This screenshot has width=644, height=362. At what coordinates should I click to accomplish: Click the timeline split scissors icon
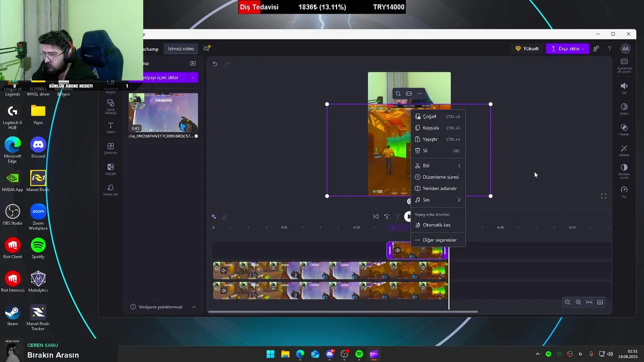point(224,217)
